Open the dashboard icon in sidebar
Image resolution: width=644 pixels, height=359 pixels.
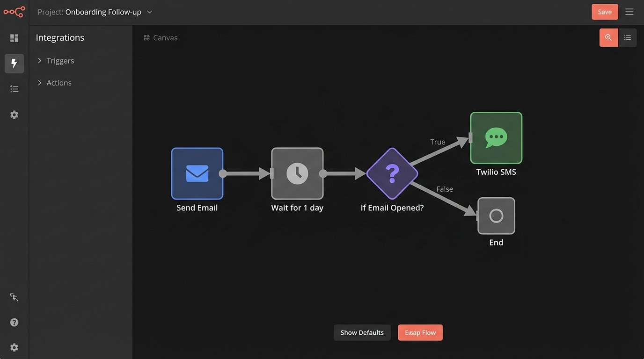tap(15, 38)
